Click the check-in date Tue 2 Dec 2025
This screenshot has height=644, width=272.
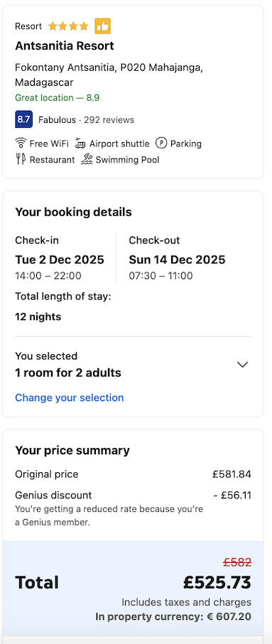click(60, 260)
